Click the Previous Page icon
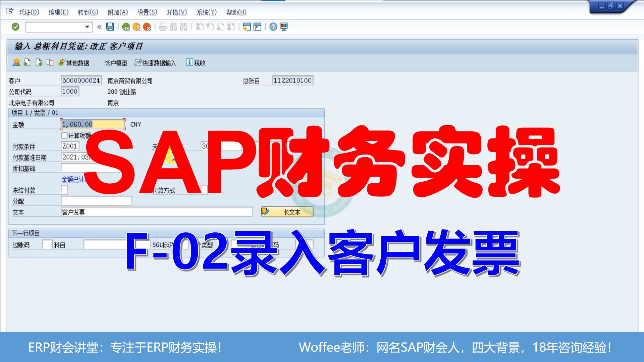The height and width of the screenshot is (362, 644). point(210,27)
